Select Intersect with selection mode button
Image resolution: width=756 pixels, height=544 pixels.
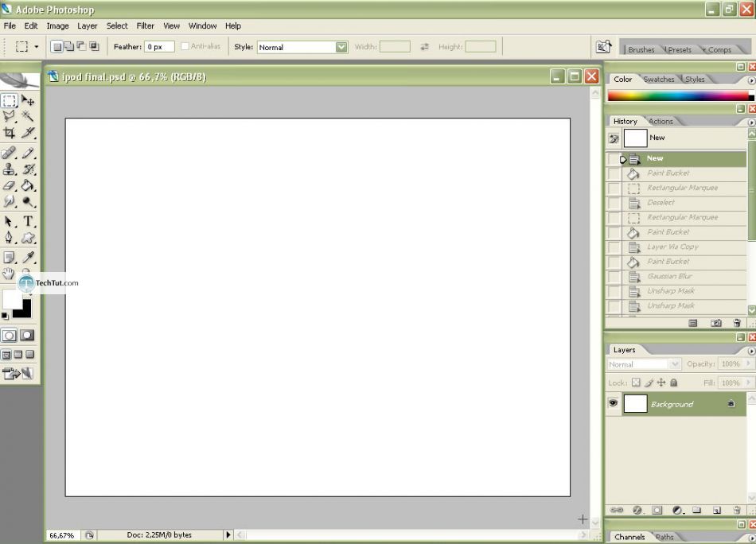click(94, 46)
